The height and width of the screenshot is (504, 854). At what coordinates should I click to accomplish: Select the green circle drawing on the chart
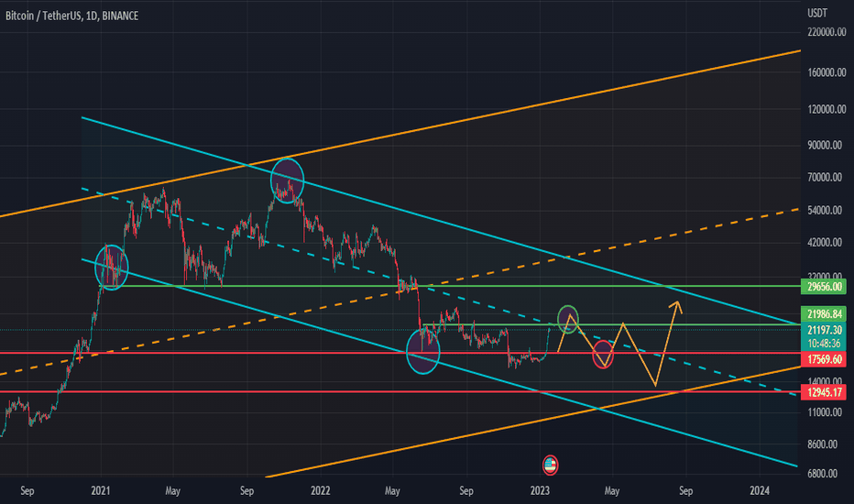coord(568,319)
